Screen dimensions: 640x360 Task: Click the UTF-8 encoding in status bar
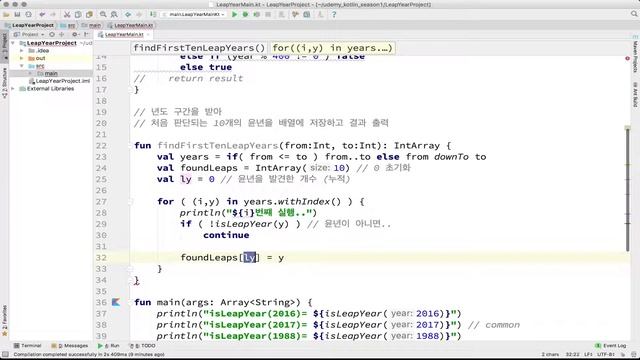point(606,354)
